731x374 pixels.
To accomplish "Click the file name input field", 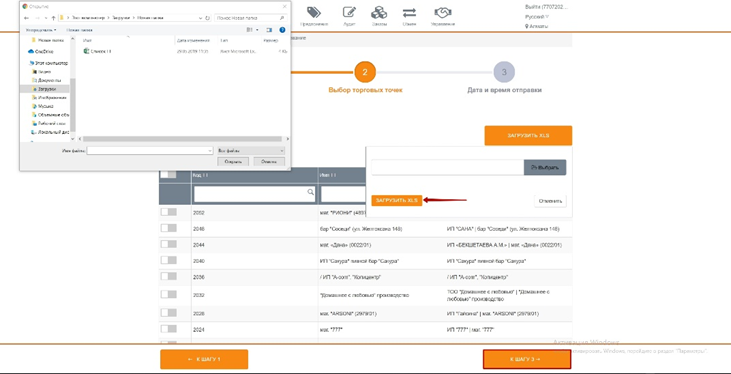I will coord(150,151).
